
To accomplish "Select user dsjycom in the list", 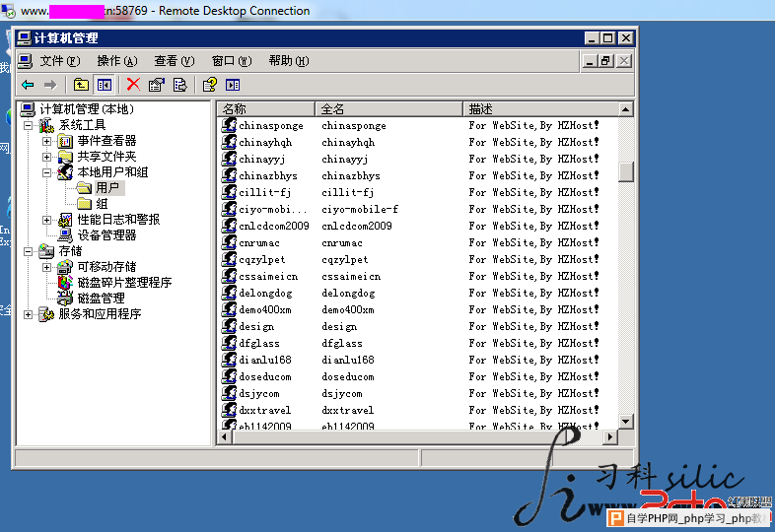I will pos(259,393).
